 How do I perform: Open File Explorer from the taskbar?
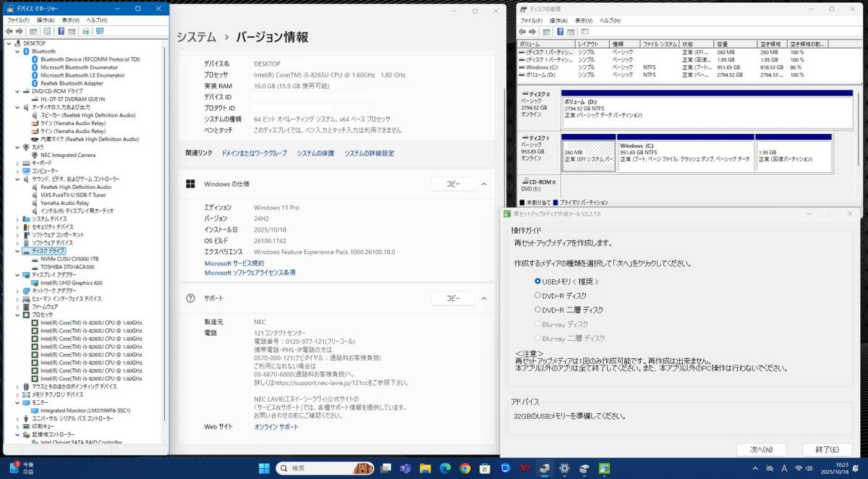click(425, 468)
